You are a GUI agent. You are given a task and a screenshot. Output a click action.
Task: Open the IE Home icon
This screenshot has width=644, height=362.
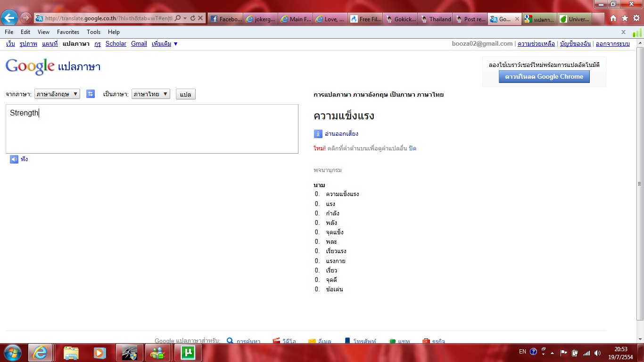613,18
